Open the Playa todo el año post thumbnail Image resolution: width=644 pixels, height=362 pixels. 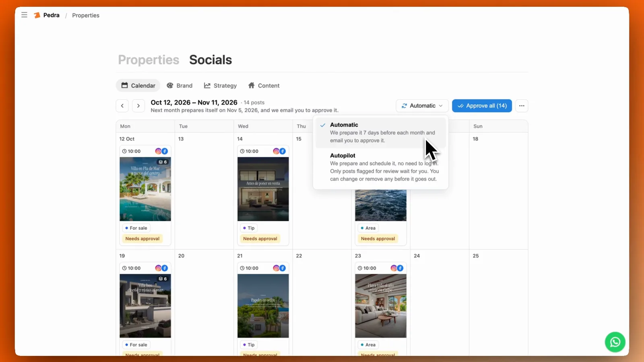point(381,306)
